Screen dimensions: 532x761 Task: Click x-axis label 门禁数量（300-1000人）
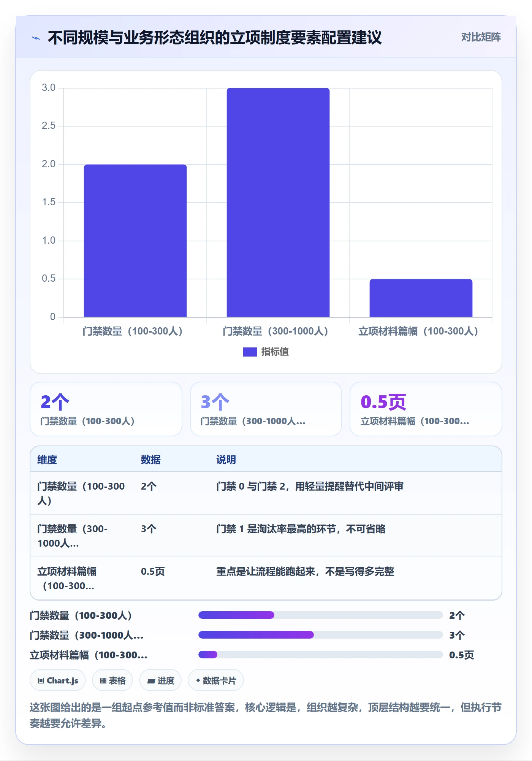tap(275, 331)
